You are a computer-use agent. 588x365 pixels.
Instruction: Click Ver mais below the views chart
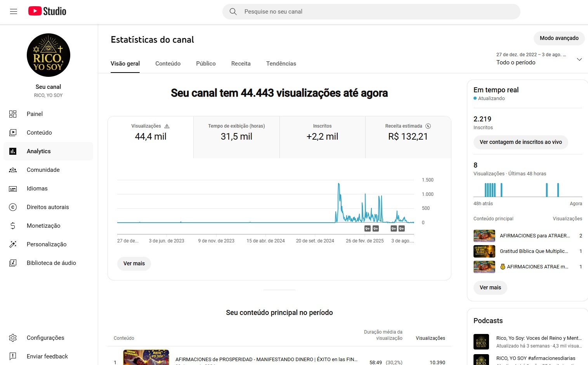(134, 263)
